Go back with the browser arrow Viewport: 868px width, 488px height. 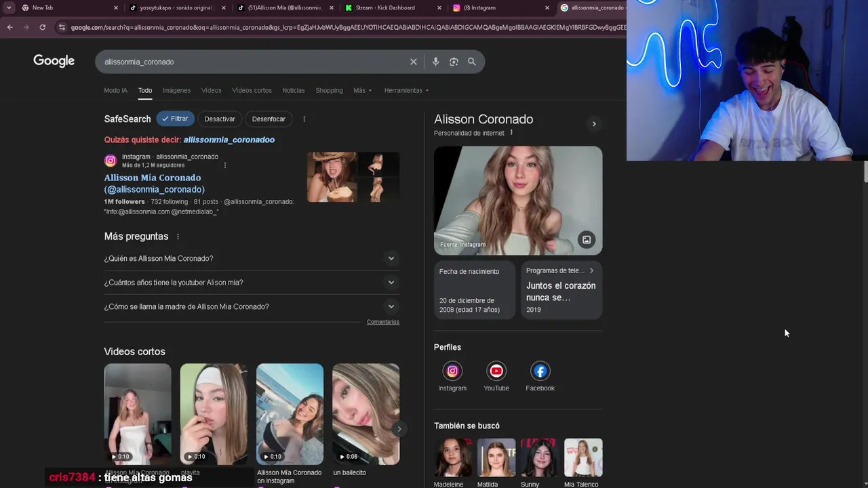pos(9,27)
